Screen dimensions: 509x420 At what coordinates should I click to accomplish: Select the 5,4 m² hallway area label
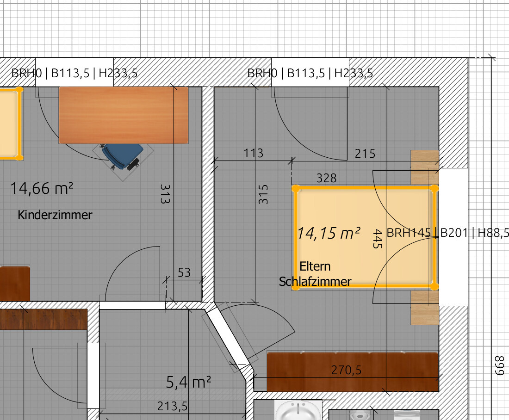click(x=188, y=382)
